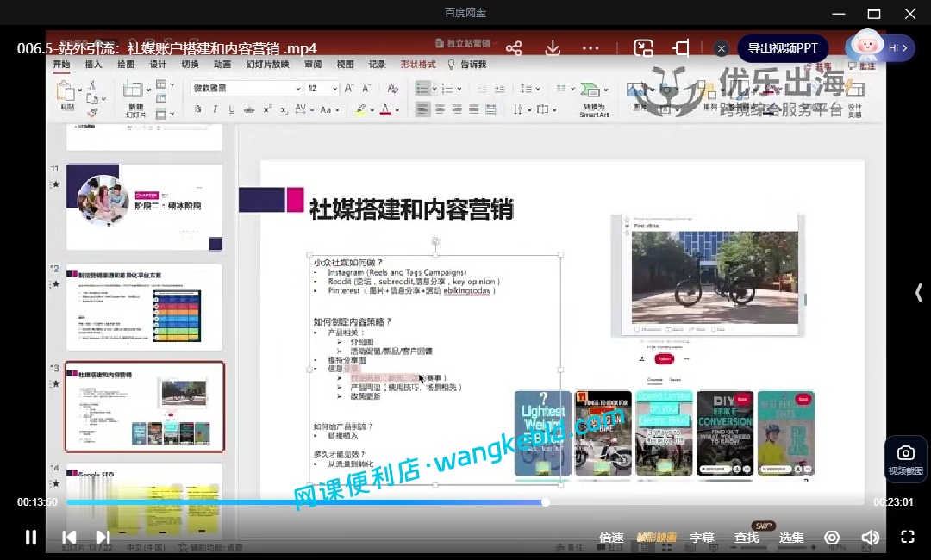931x560 pixels.
Task: Select slide 11 thumbnail
Action: [144, 207]
